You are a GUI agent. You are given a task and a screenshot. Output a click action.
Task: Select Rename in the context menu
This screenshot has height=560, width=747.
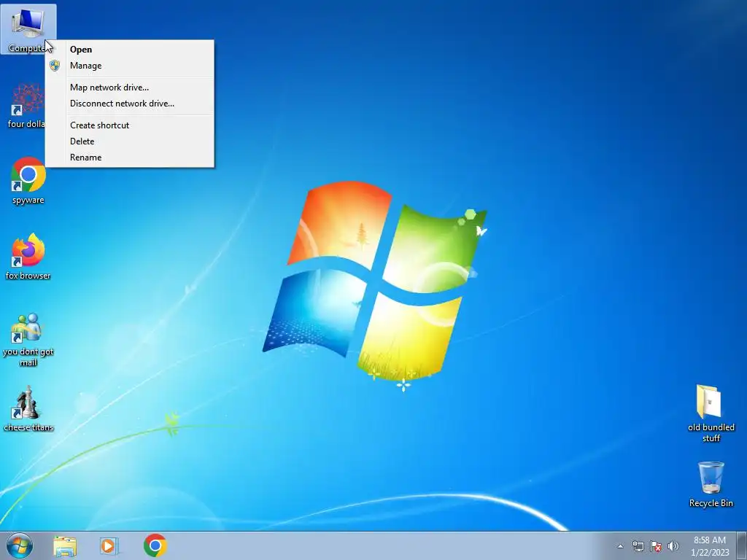(x=130, y=157)
